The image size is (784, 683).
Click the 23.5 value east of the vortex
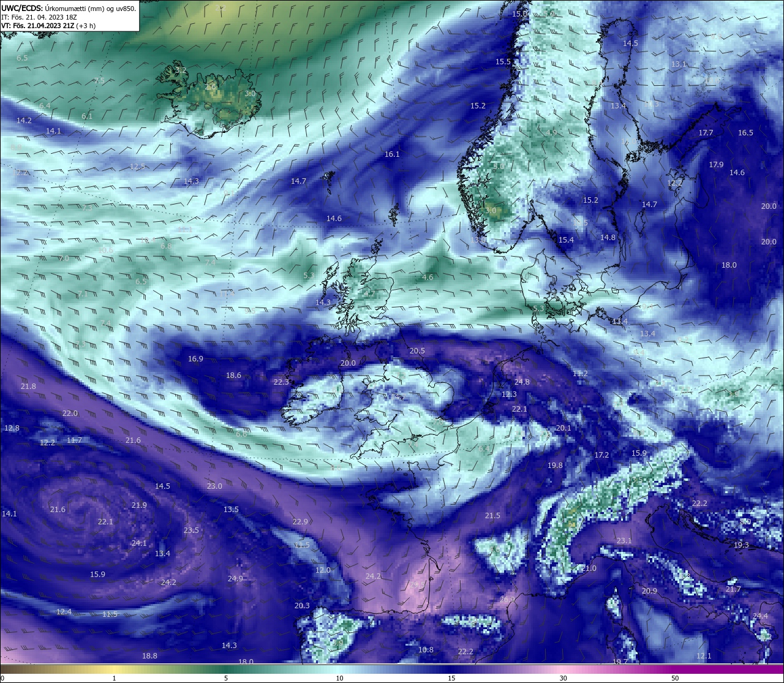191,530
